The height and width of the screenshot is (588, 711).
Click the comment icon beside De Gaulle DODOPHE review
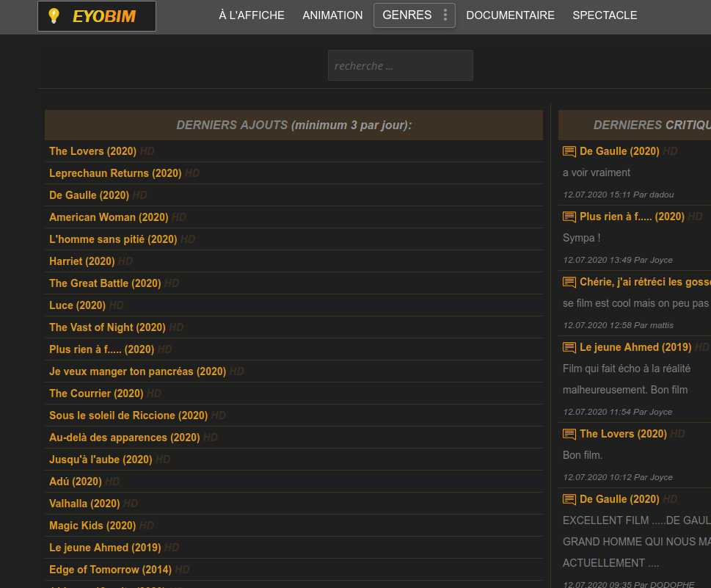(569, 499)
